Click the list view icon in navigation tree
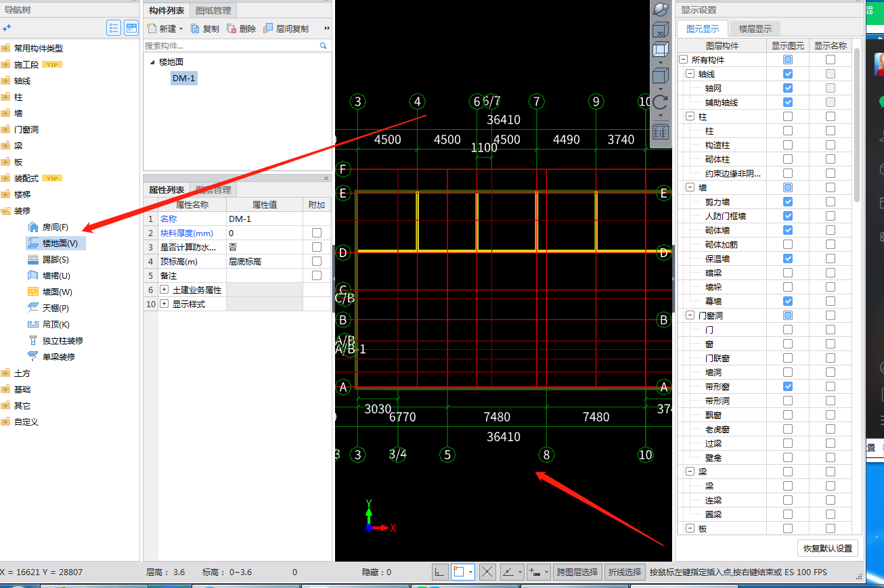 (x=114, y=28)
